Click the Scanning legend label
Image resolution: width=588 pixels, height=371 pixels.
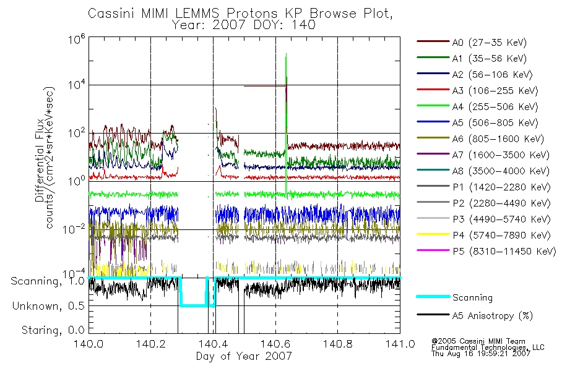point(472,298)
